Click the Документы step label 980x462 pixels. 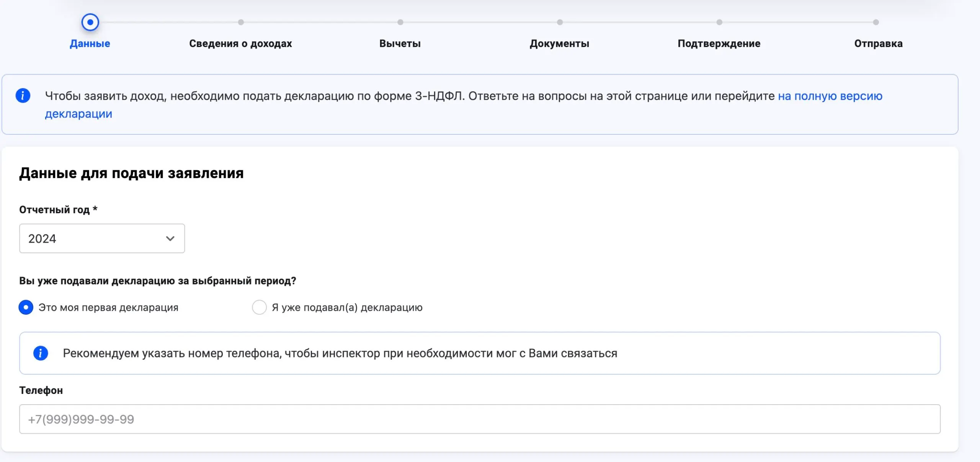point(559,44)
